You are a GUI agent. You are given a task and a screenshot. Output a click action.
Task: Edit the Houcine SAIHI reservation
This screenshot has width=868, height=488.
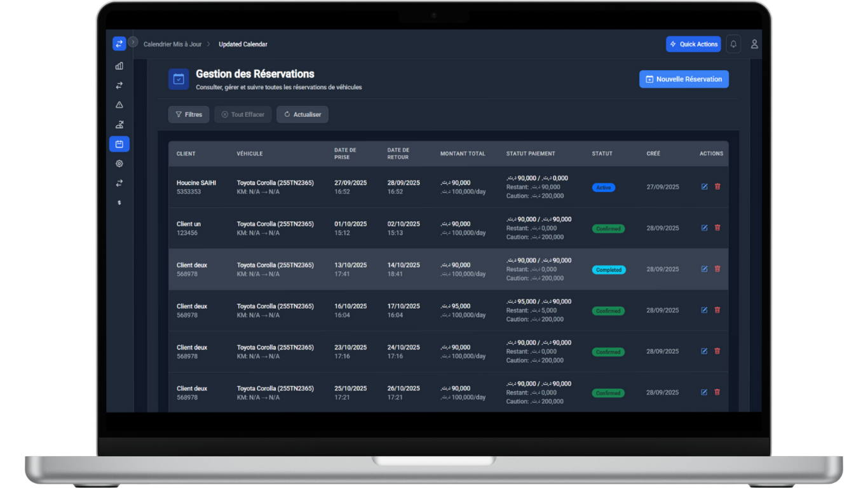[x=704, y=187]
